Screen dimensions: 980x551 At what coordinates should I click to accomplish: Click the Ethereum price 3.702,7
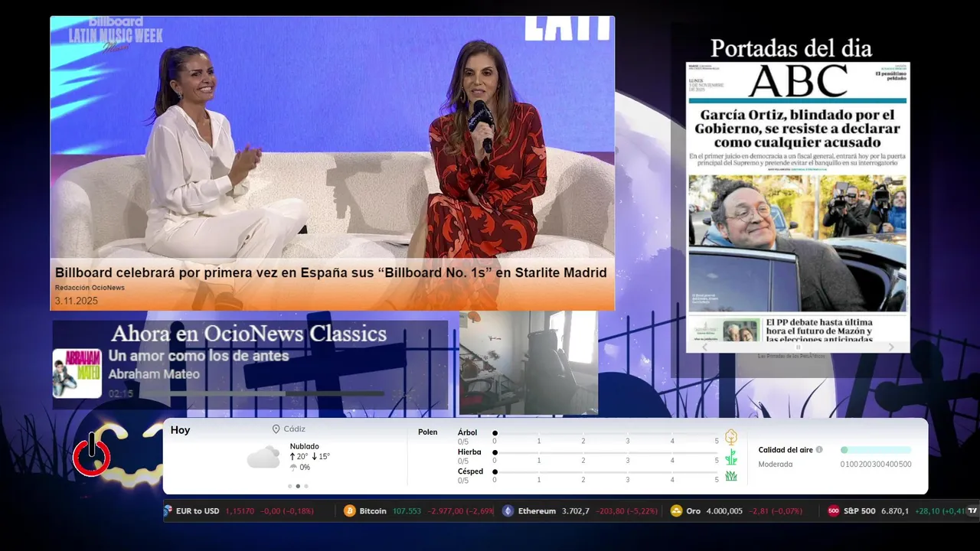(575, 511)
